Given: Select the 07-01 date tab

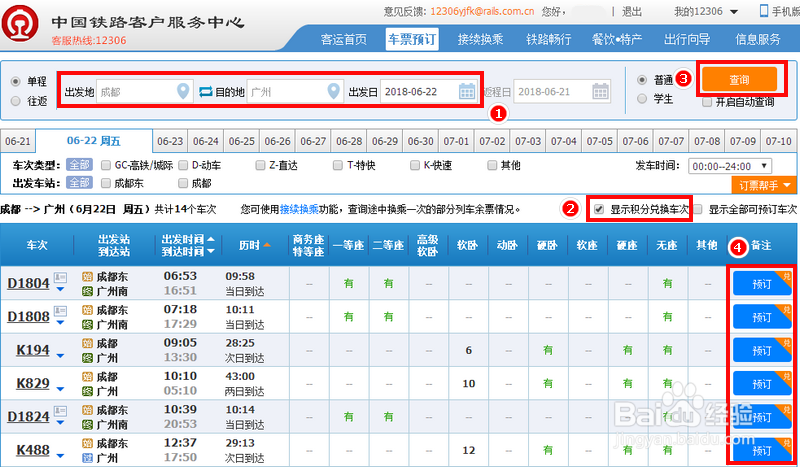Looking at the screenshot, I should coord(456,141).
